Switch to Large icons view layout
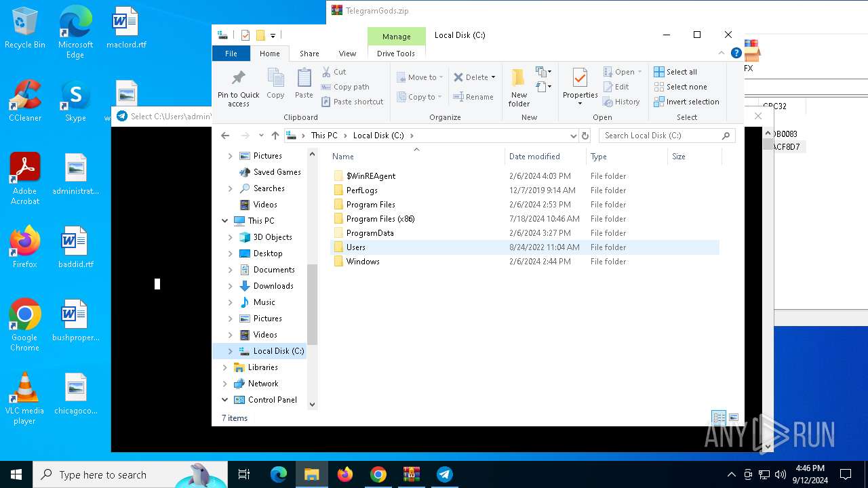The image size is (868, 488). click(x=734, y=418)
